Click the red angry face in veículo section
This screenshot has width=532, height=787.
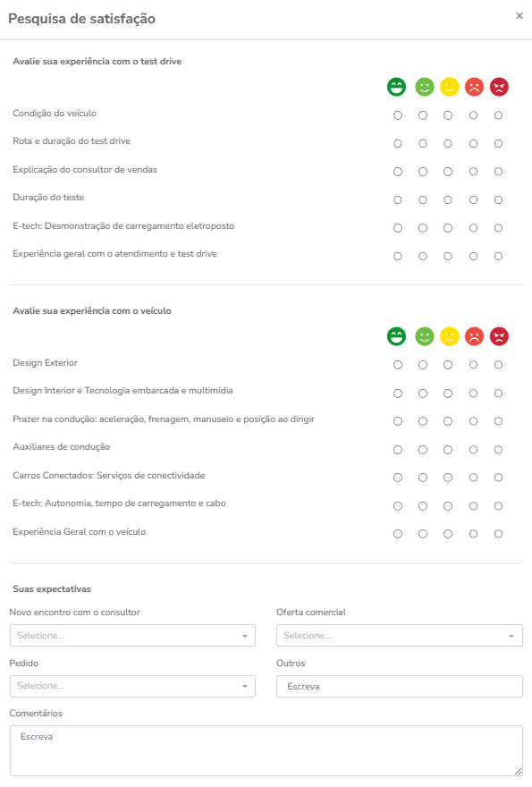[499, 336]
